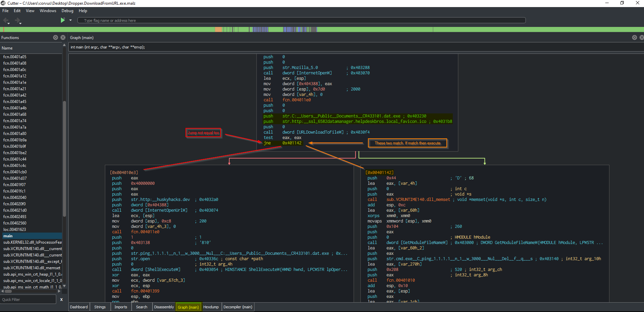Viewport: 644px width, 312px height.
Task: Click dword [InternetOpenUrlW] call operand
Action: (x=159, y=210)
